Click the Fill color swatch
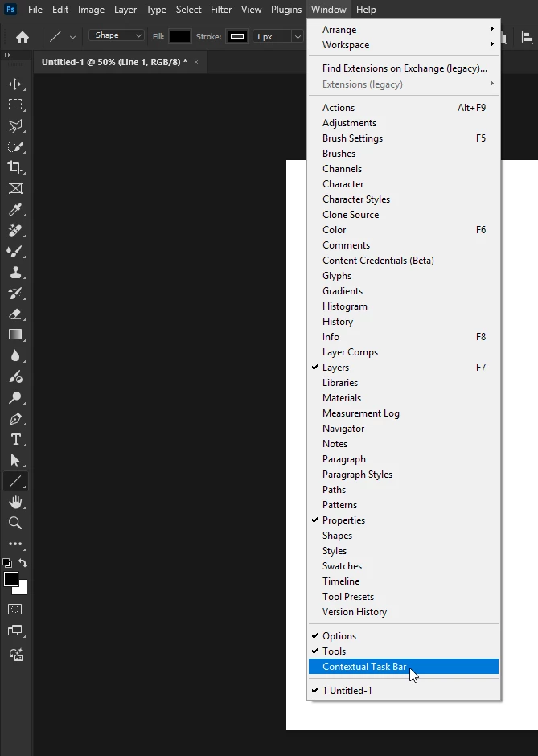Screen dimensions: 538x756 pyautogui.click(x=180, y=37)
